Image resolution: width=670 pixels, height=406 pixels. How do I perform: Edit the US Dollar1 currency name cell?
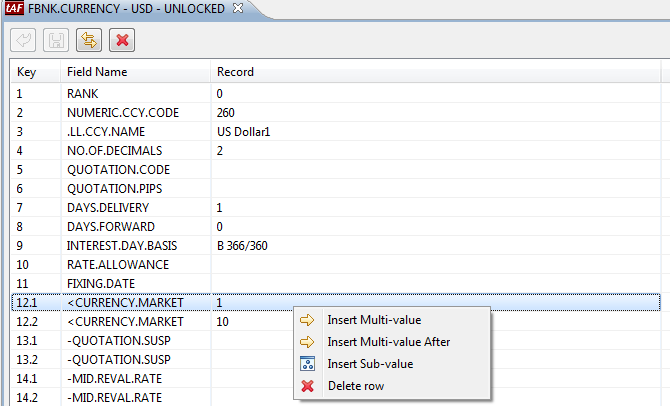[244, 131]
